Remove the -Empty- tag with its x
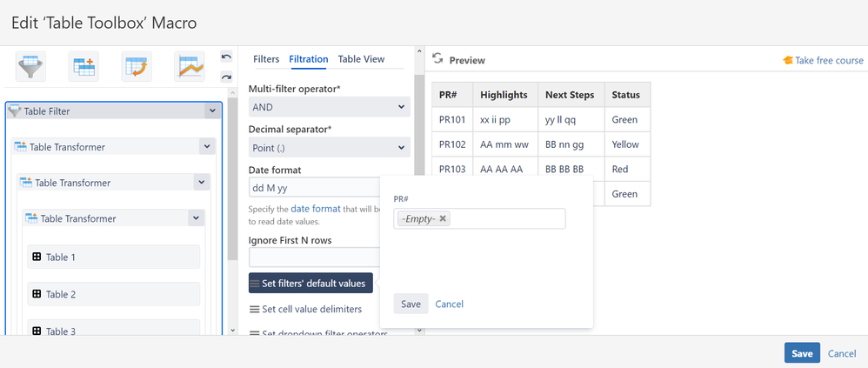This screenshot has width=868, height=368. pyautogui.click(x=443, y=218)
